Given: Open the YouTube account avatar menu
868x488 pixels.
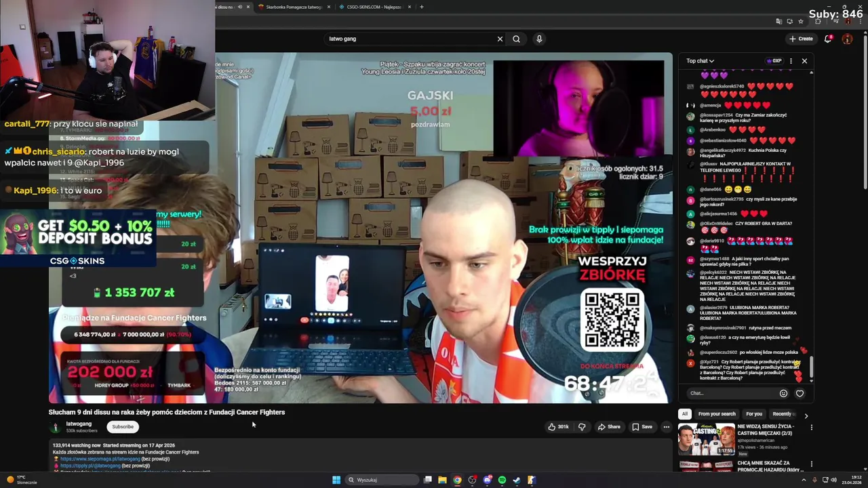Looking at the screenshot, I should (847, 39).
